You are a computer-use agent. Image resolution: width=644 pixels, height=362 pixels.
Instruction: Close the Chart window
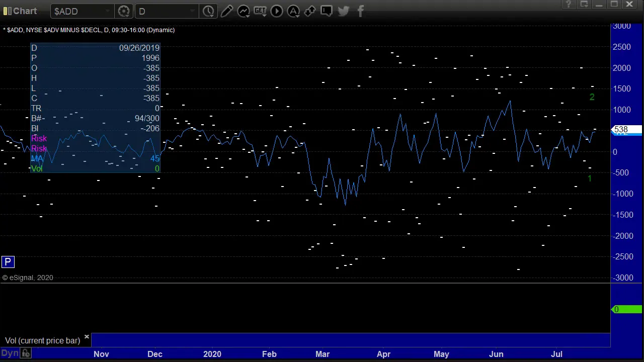[630, 5]
